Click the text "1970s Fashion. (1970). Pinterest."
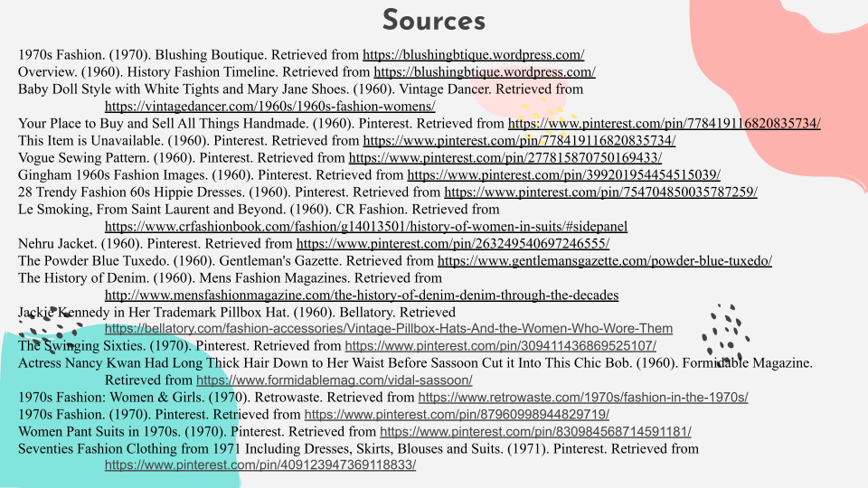Image resolution: width=868 pixels, height=488 pixels. pos(114,415)
